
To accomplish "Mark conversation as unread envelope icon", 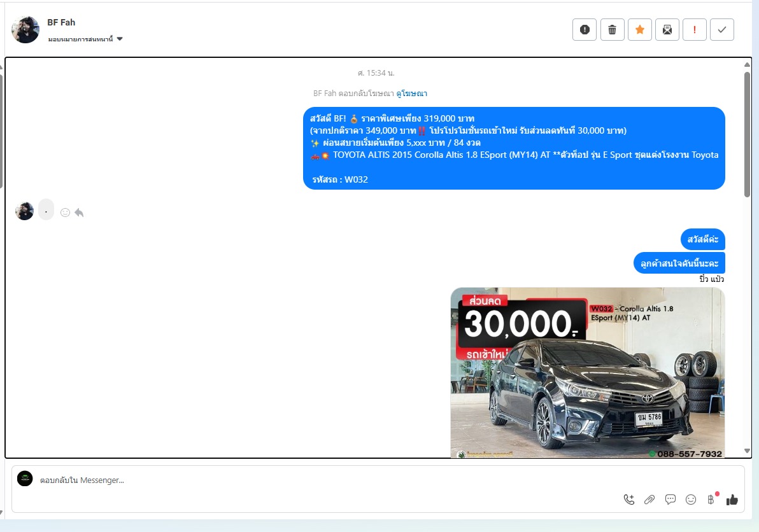I will click(667, 30).
